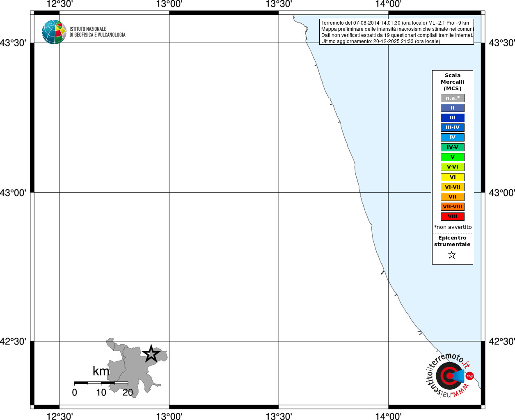Click the km scale bar
Image resolution: width=515 pixels, height=420 pixels.
(101, 383)
